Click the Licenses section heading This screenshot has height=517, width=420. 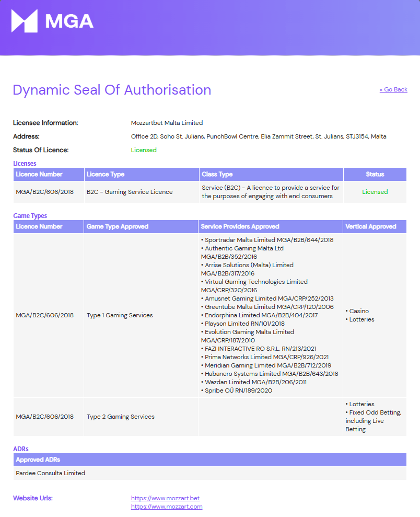(x=25, y=163)
